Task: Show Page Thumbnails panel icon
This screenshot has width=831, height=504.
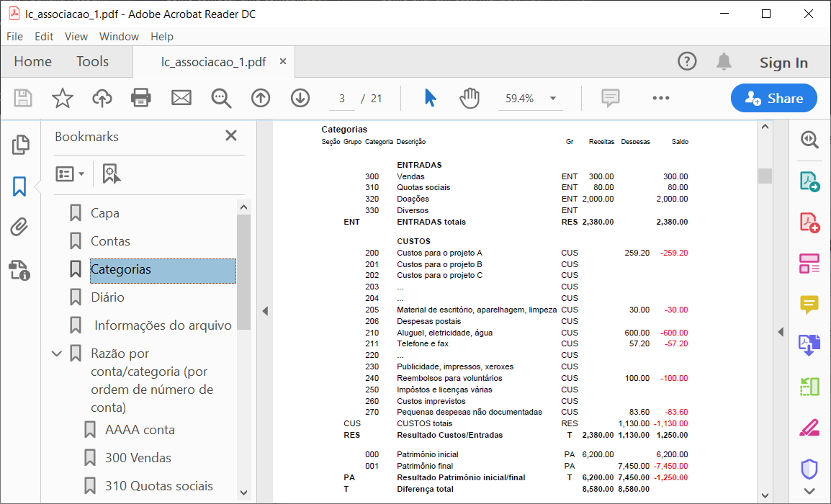Action: tap(20, 145)
